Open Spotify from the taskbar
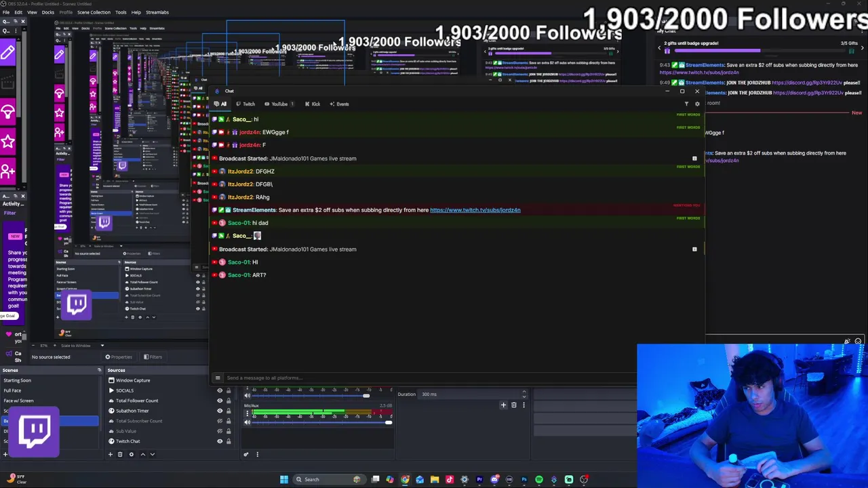 [x=539, y=479]
